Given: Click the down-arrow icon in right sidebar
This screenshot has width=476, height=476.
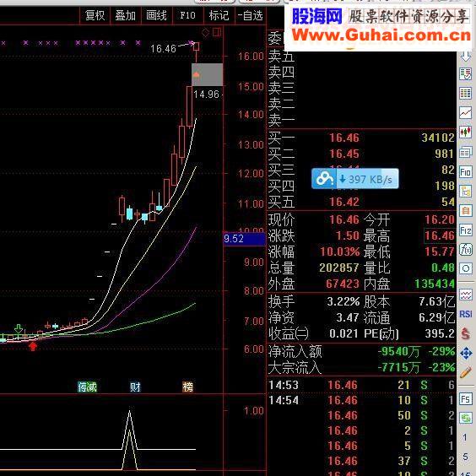Looking at the screenshot, I should pos(466,57).
